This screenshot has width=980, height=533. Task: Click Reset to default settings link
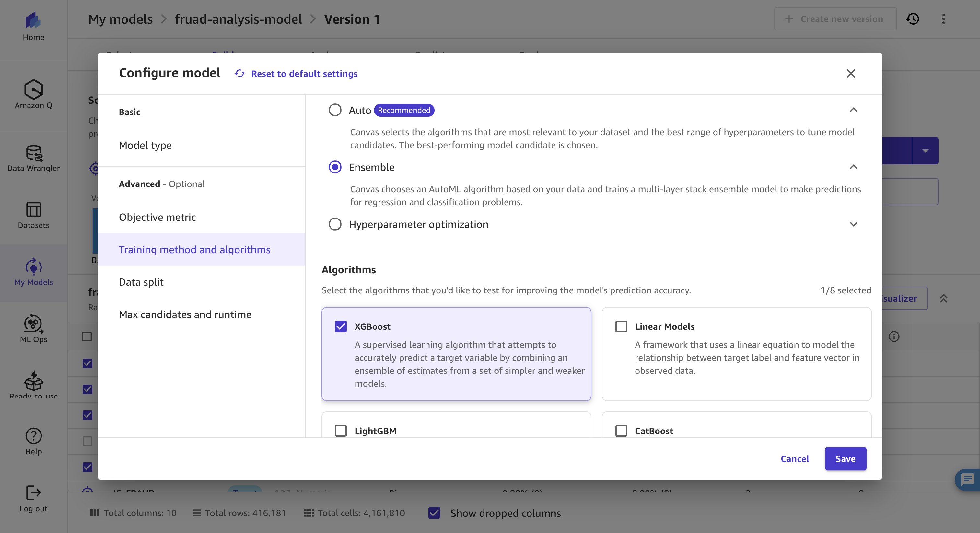point(304,74)
